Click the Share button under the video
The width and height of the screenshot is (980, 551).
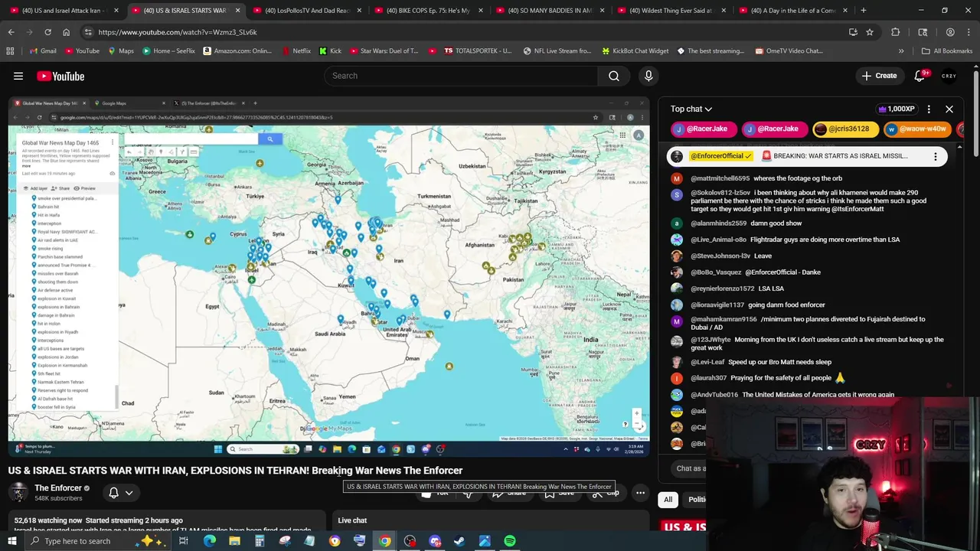509,493
